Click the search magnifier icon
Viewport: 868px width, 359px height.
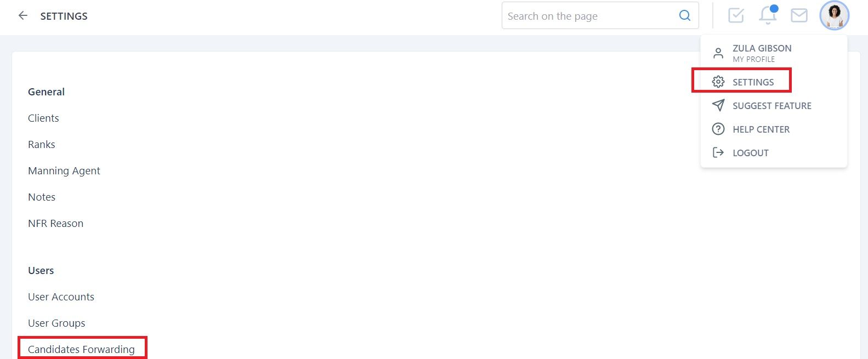tap(685, 16)
